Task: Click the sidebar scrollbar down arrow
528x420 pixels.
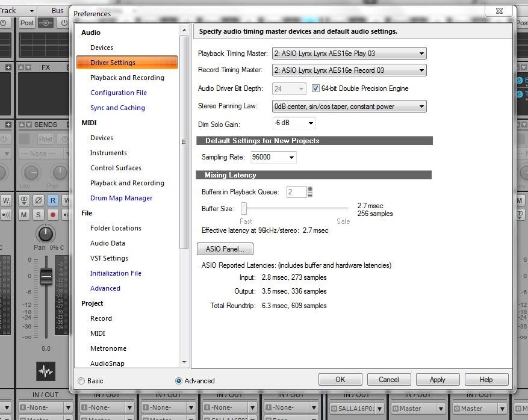Action: click(184, 362)
